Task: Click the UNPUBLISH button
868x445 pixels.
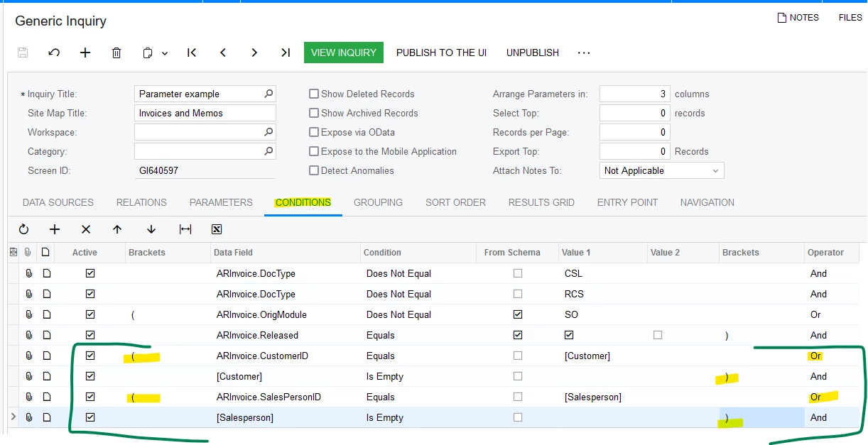Action: [533, 53]
